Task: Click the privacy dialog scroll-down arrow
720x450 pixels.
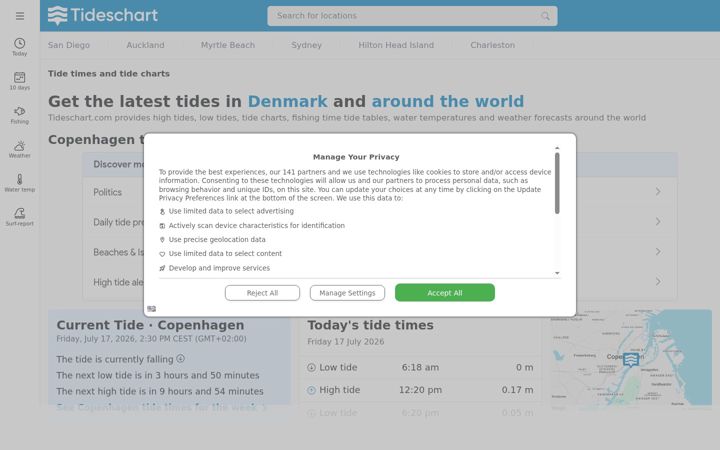Action: (x=557, y=273)
